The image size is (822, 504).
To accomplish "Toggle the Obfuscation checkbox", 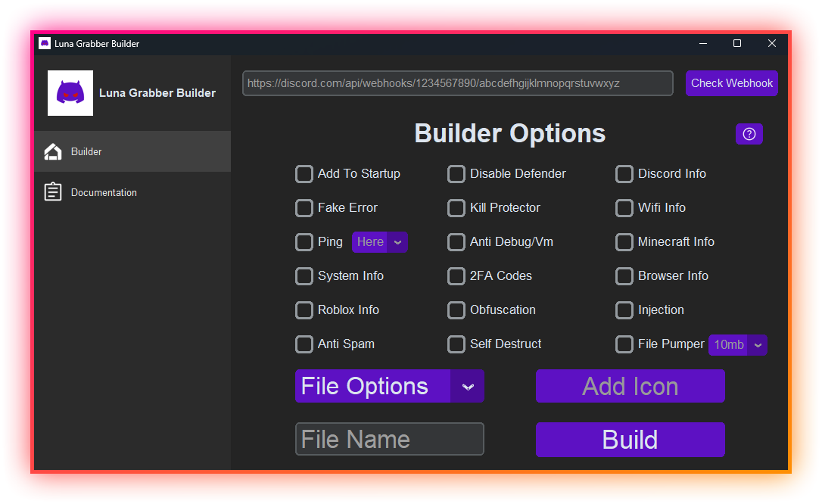I will [x=456, y=310].
